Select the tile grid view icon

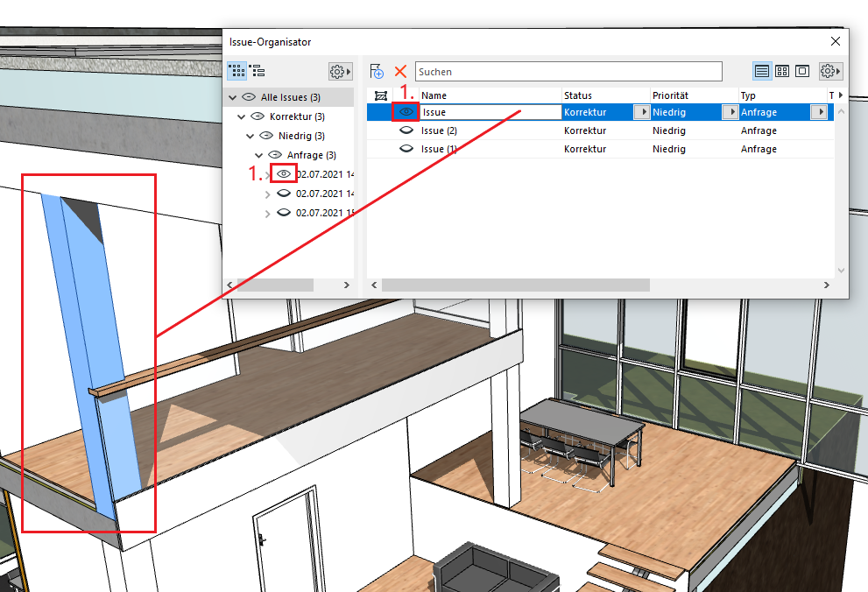[782, 71]
